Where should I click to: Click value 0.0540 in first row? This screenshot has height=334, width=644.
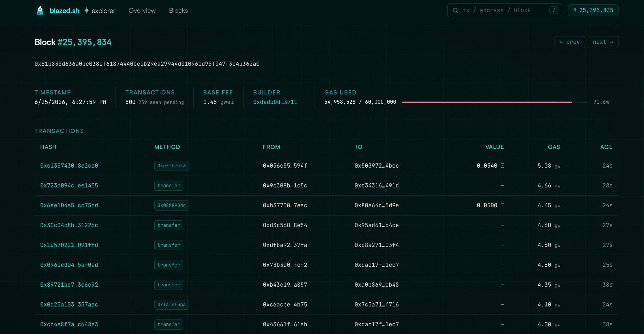click(490, 166)
